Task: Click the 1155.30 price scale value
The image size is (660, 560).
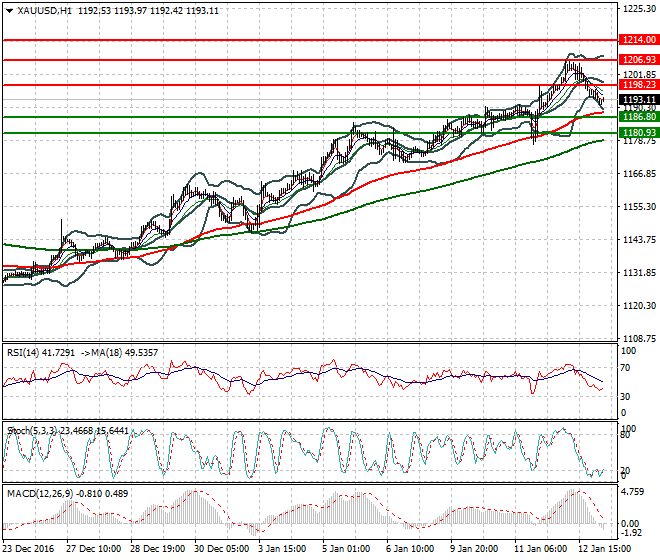Action: coord(639,206)
